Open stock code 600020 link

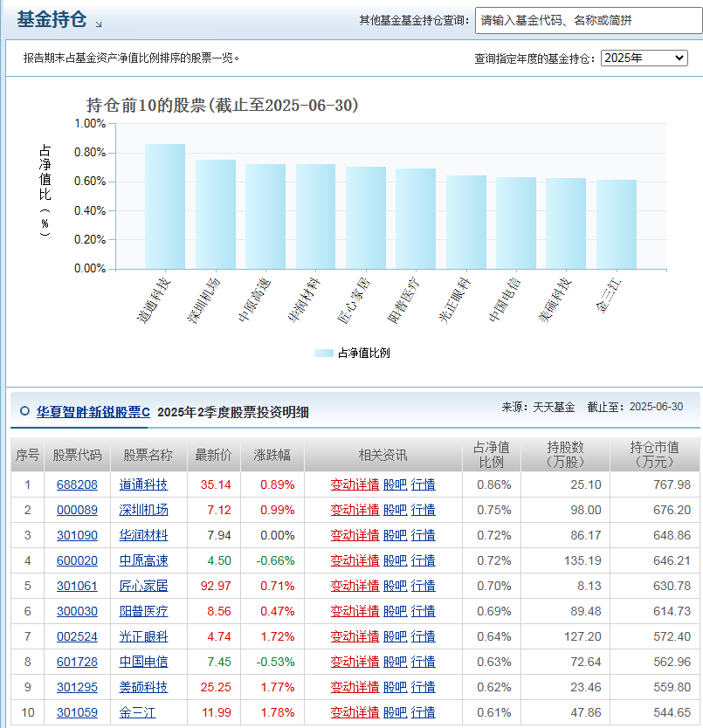click(x=77, y=560)
